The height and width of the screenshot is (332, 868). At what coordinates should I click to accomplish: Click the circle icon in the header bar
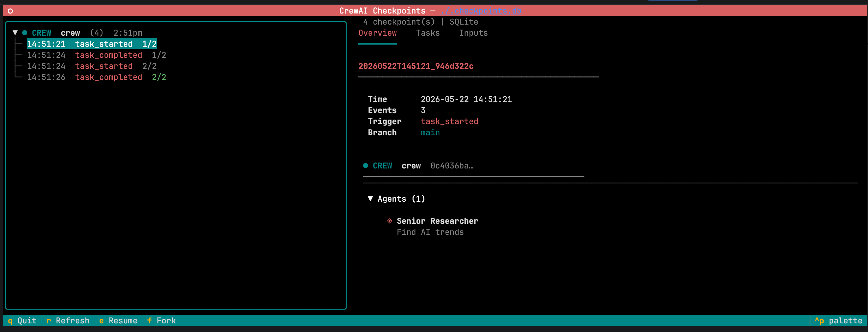(10, 11)
